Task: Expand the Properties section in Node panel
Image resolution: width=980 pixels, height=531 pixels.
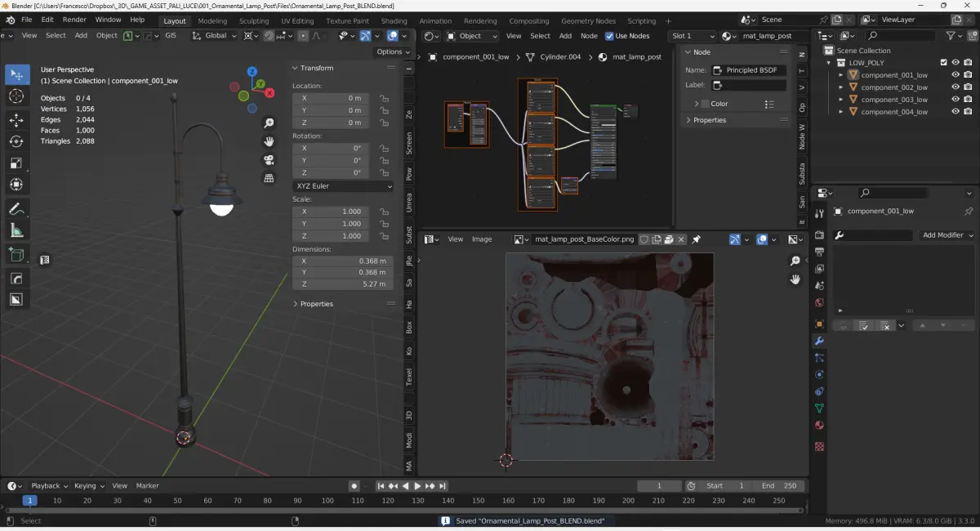Action: (x=709, y=120)
